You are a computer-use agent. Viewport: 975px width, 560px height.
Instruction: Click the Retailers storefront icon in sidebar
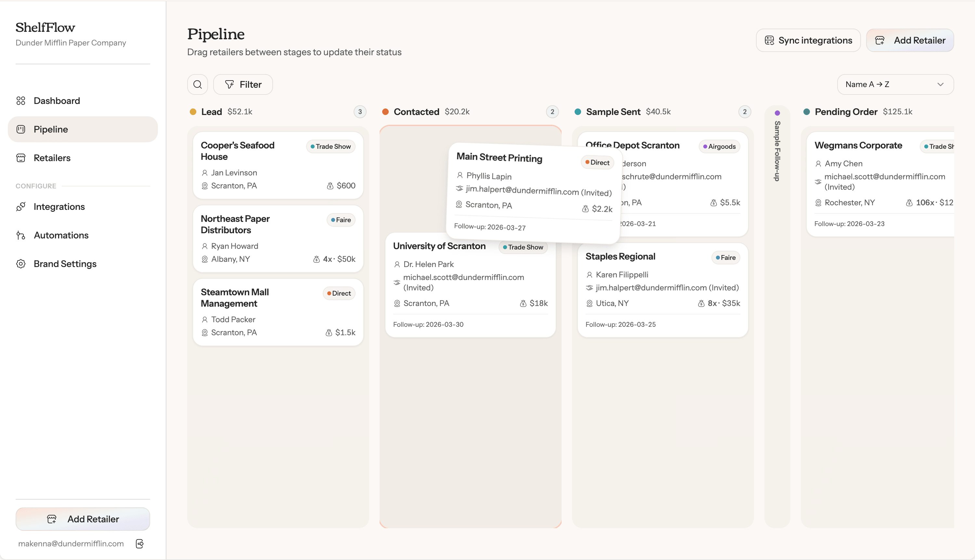pyautogui.click(x=21, y=158)
